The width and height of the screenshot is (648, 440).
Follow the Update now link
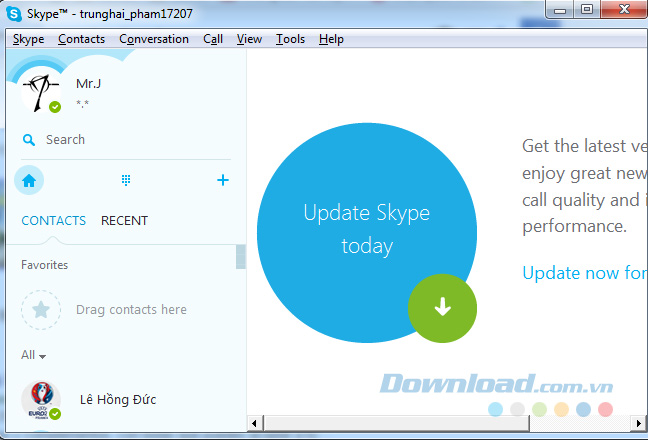click(x=585, y=273)
